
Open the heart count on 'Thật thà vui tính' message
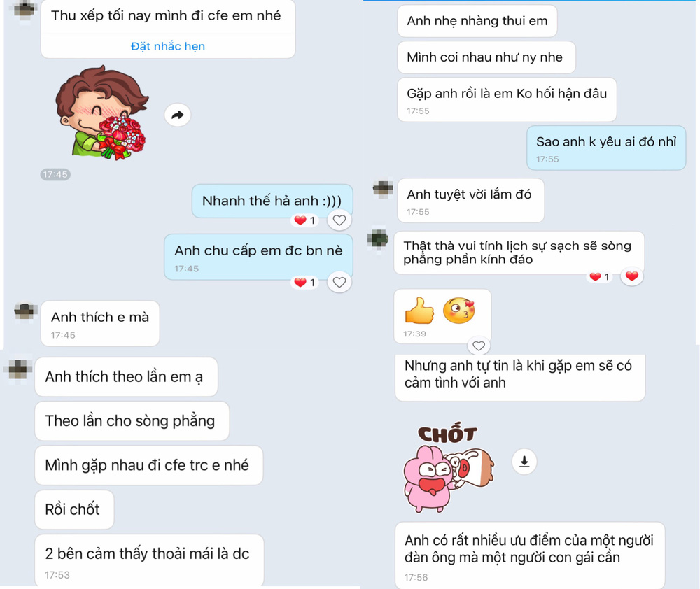[600, 276]
